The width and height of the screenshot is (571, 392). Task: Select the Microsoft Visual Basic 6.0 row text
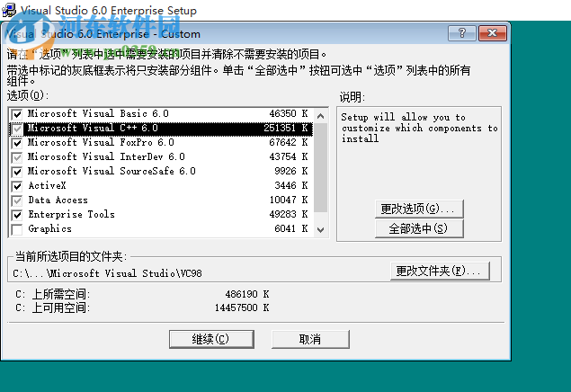98,113
